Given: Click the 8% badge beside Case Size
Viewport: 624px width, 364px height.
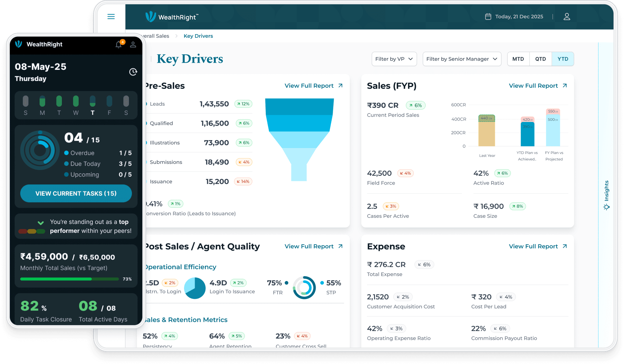Looking at the screenshot, I should tap(518, 206).
